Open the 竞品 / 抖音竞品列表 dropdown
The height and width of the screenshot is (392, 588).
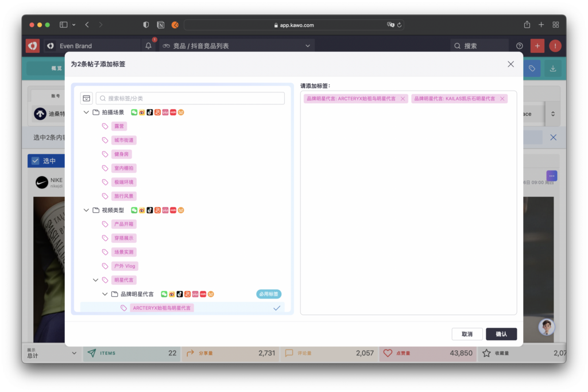point(308,46)
